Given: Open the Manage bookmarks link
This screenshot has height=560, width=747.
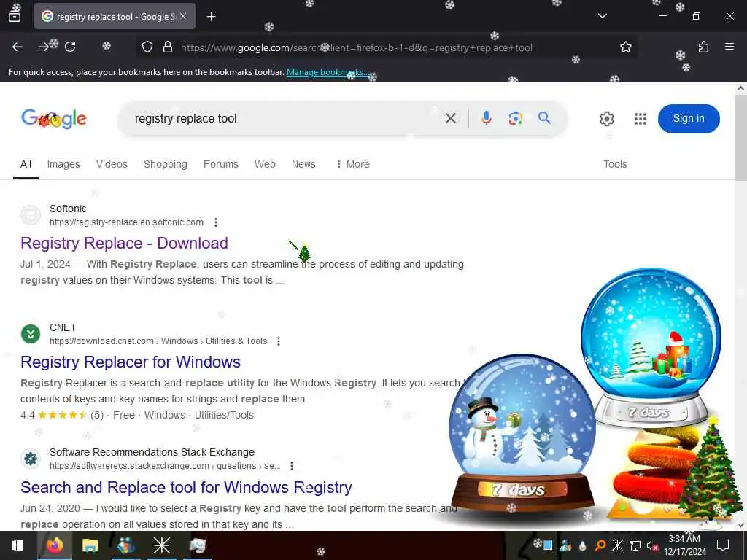Looking at the screenshot, I should [328, 72].
